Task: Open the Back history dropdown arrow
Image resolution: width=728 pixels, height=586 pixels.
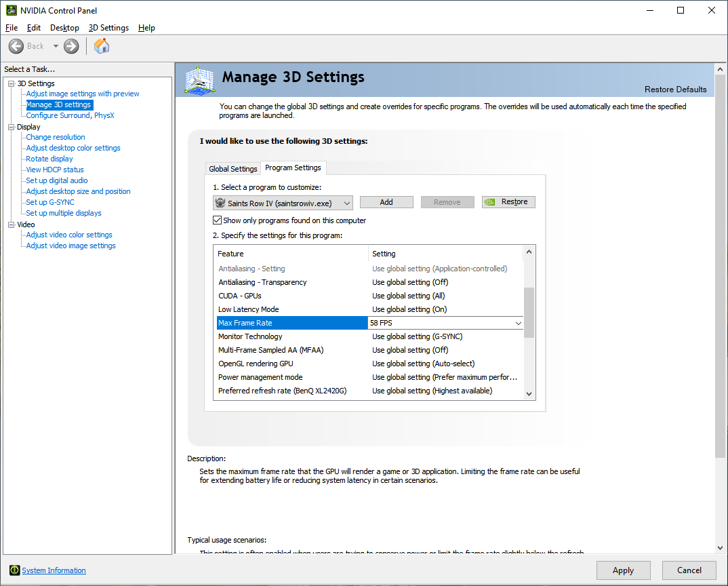Action: (x=56, y=46)
